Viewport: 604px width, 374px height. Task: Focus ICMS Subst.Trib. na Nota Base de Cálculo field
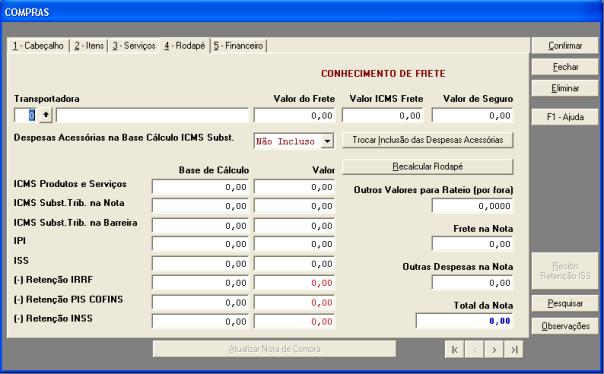[200, 206]
